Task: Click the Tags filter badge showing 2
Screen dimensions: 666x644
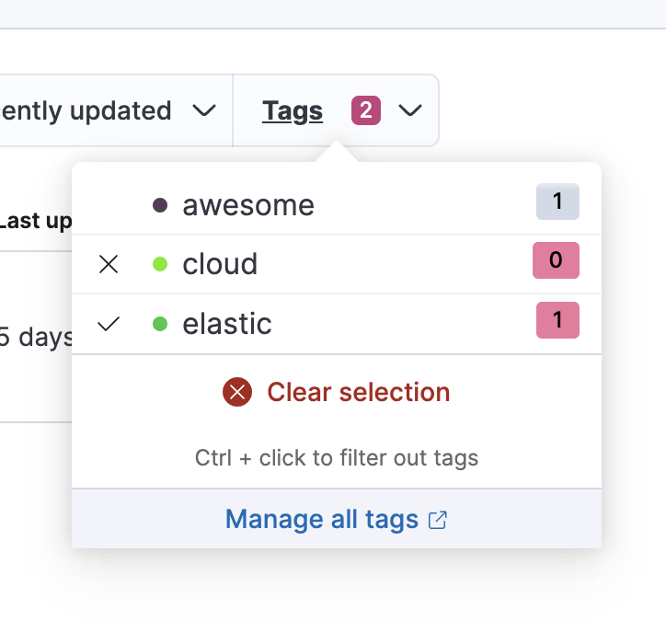Action: (x=366, y=111)
